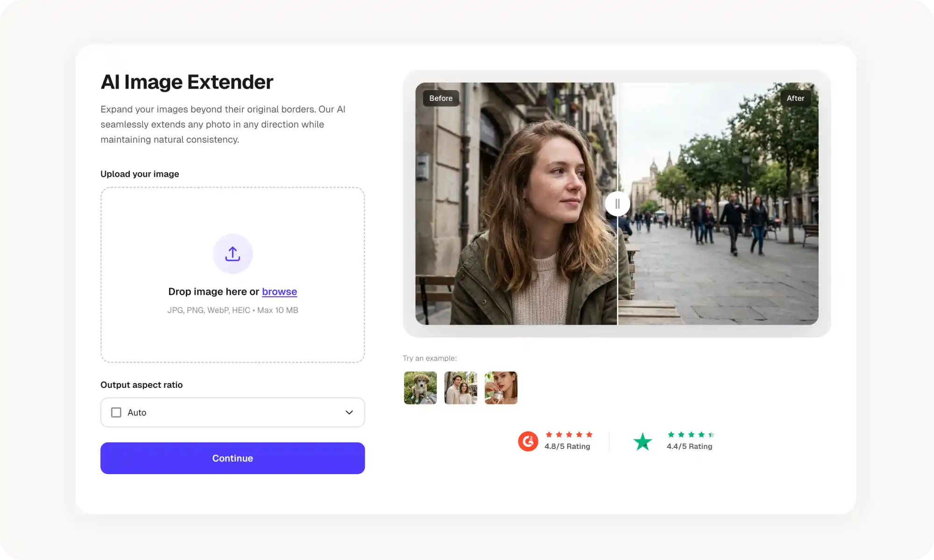Click the Before label badge

441,98
